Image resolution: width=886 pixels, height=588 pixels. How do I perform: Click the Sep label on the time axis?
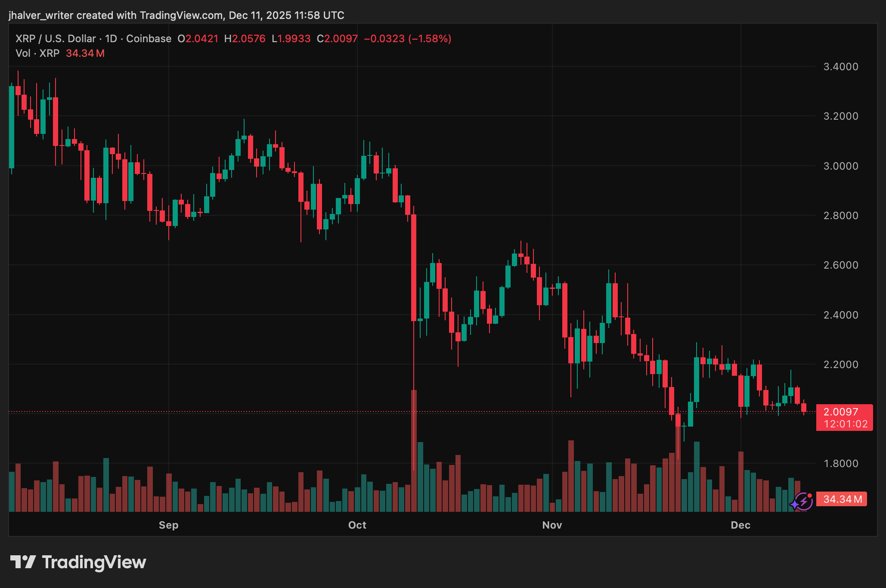pos(168,525)
